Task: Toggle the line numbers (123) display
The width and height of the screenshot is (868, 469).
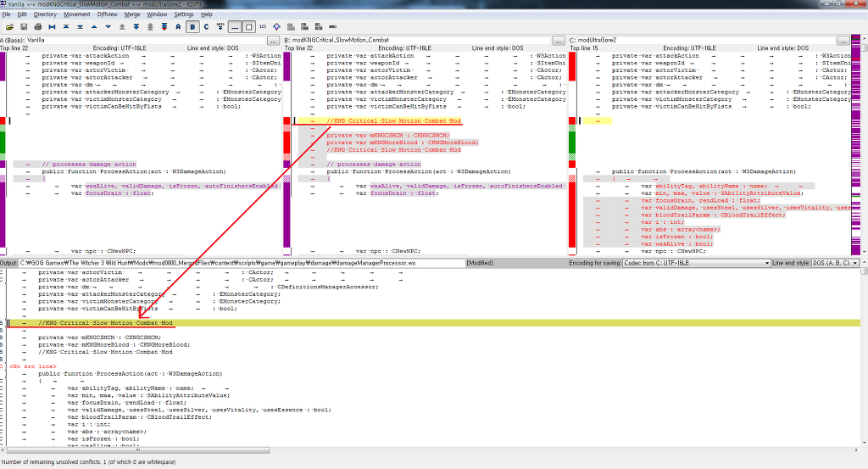Action: (262, 27)
